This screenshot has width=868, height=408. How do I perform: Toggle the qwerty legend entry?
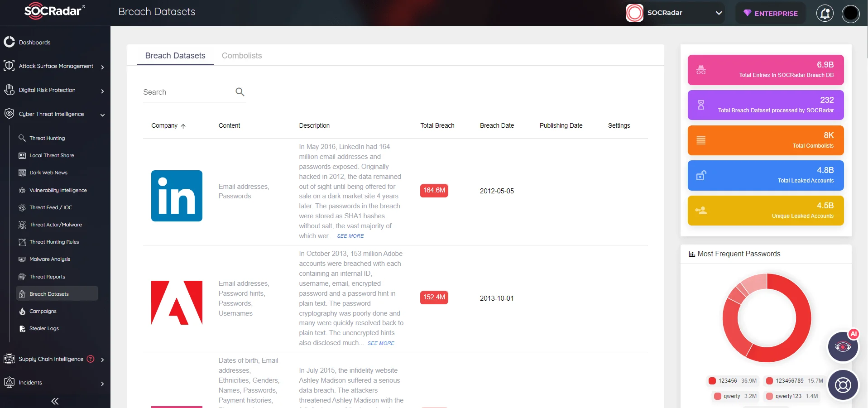[735, 396]
